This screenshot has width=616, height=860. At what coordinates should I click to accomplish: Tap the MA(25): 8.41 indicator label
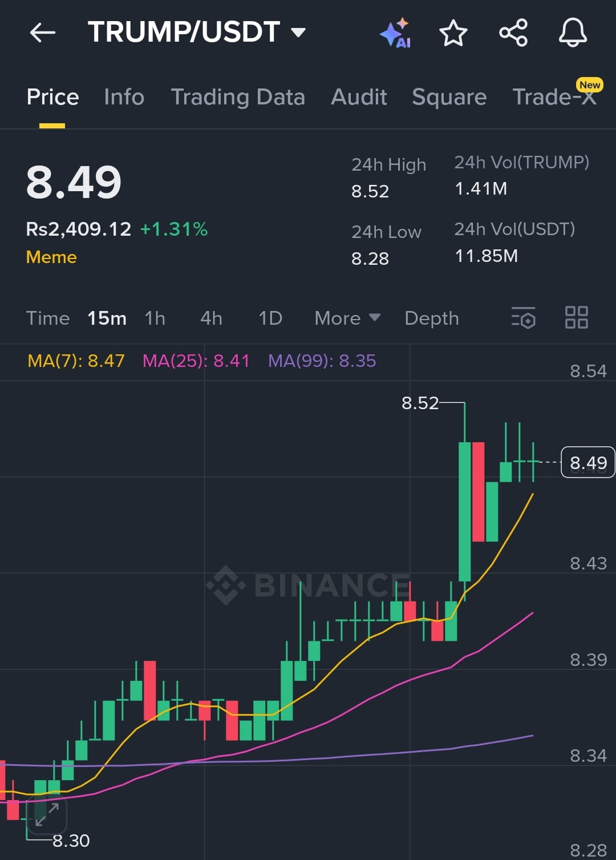click(196, 361)
